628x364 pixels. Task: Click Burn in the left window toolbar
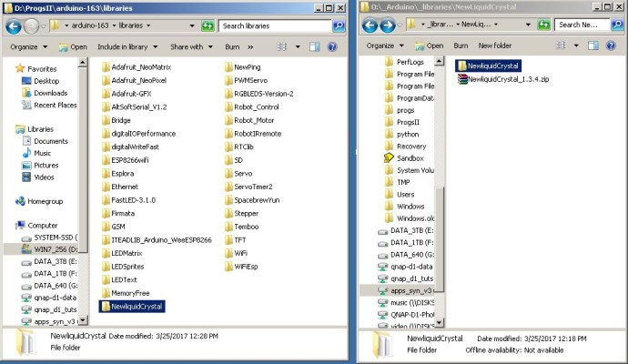click(235, 45)
